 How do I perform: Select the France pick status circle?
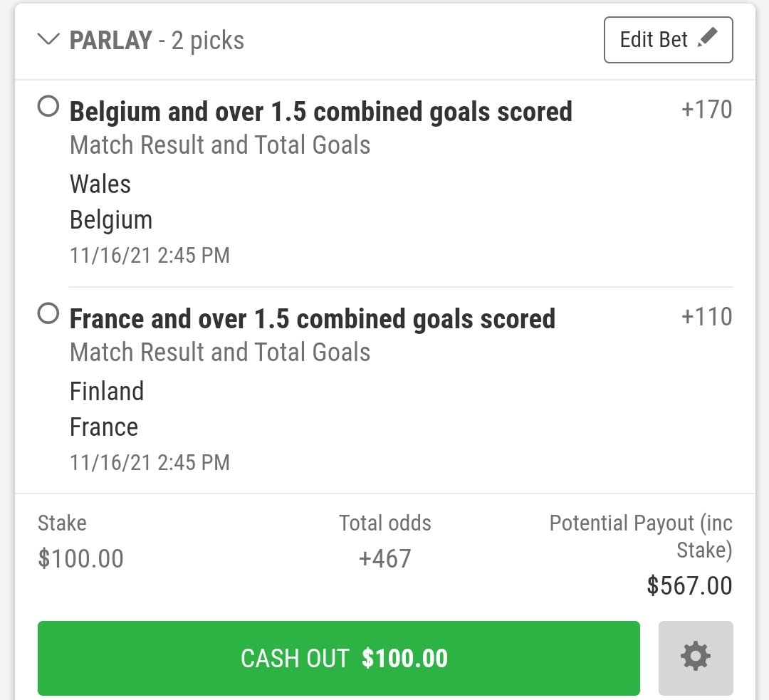click(48, 313)
